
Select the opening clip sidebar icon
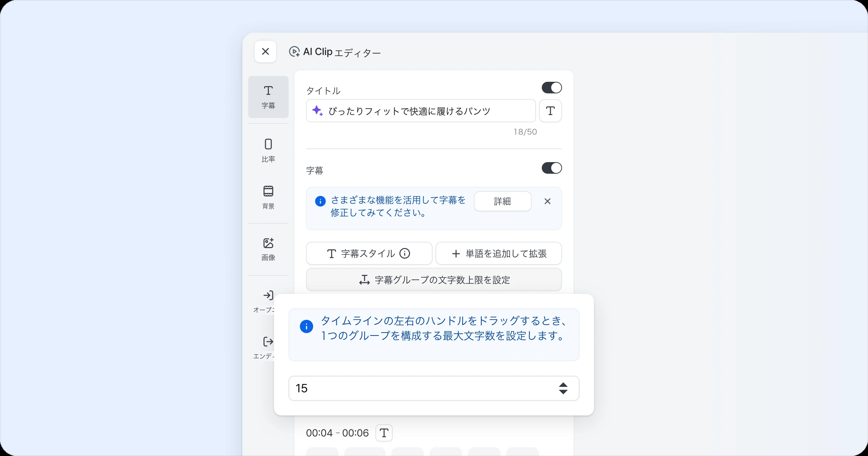tap(268, 295)
